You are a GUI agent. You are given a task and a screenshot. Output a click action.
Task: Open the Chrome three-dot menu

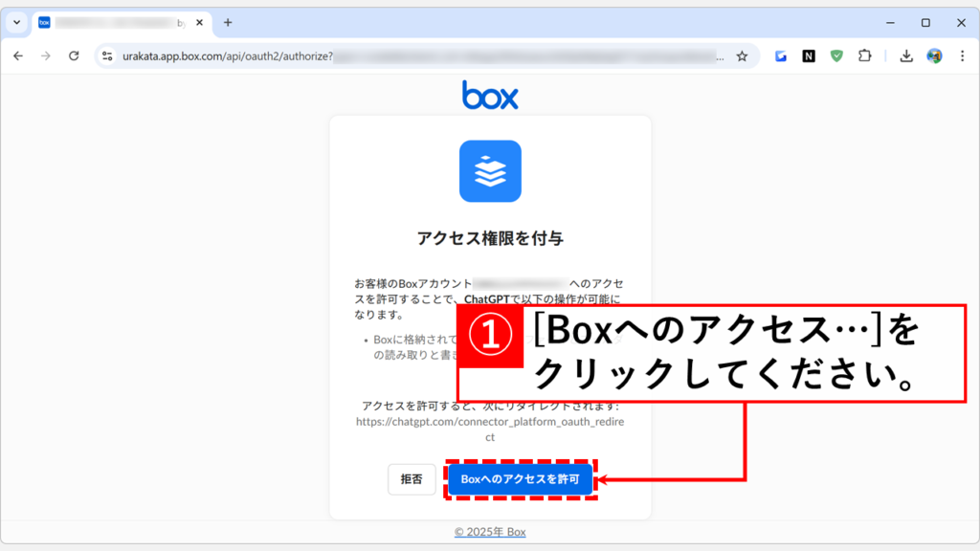963,56
